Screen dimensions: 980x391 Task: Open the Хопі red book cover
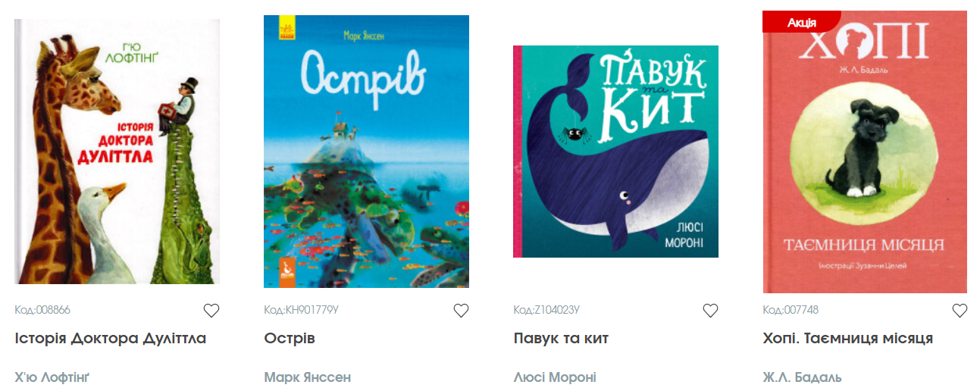pyautogui.click(x=865, y=152)
